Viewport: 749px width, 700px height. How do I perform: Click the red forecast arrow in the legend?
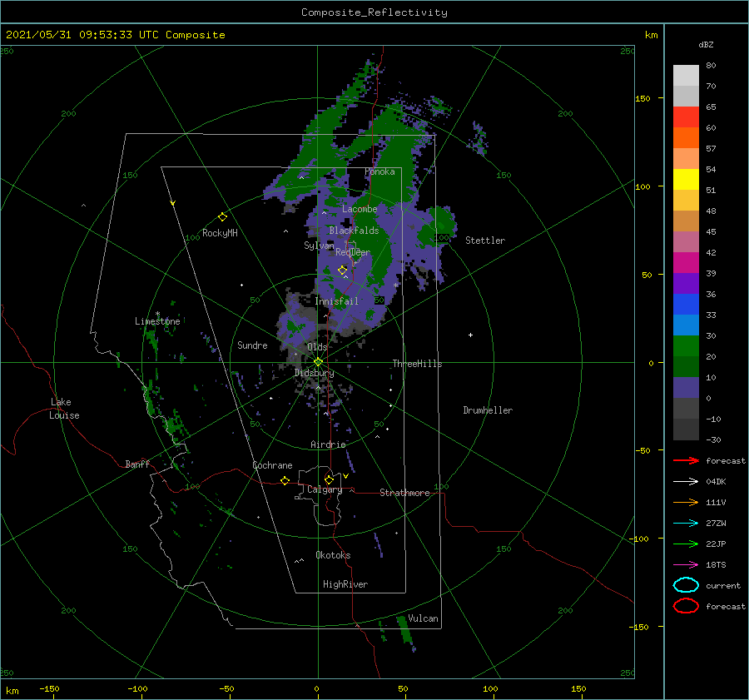[686, 460]
